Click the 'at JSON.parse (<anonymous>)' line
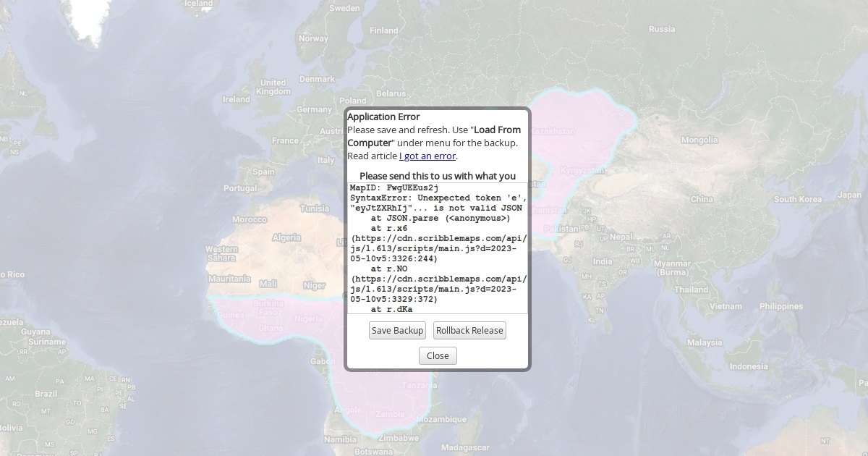 440,218
